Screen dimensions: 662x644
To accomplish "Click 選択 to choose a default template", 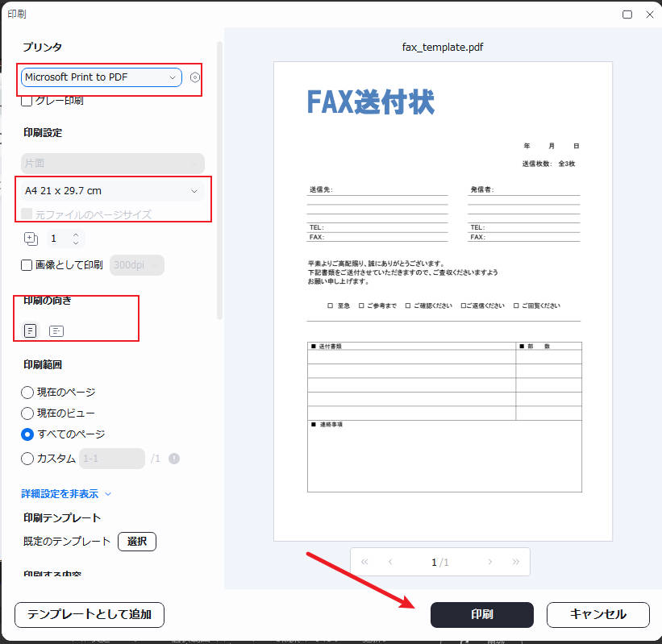I will [x=136, y=541].
